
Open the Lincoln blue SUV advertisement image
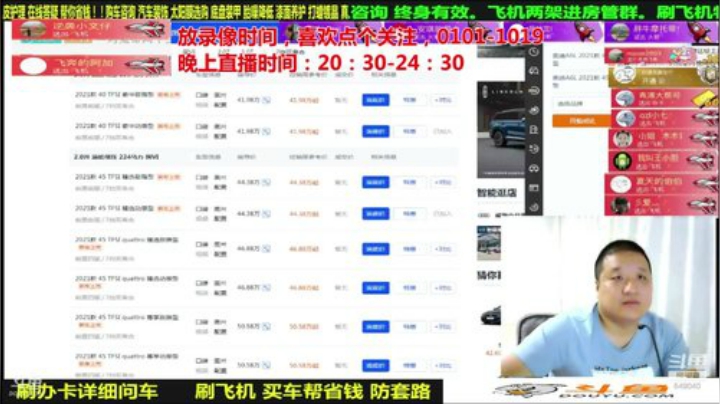point(501,130)
